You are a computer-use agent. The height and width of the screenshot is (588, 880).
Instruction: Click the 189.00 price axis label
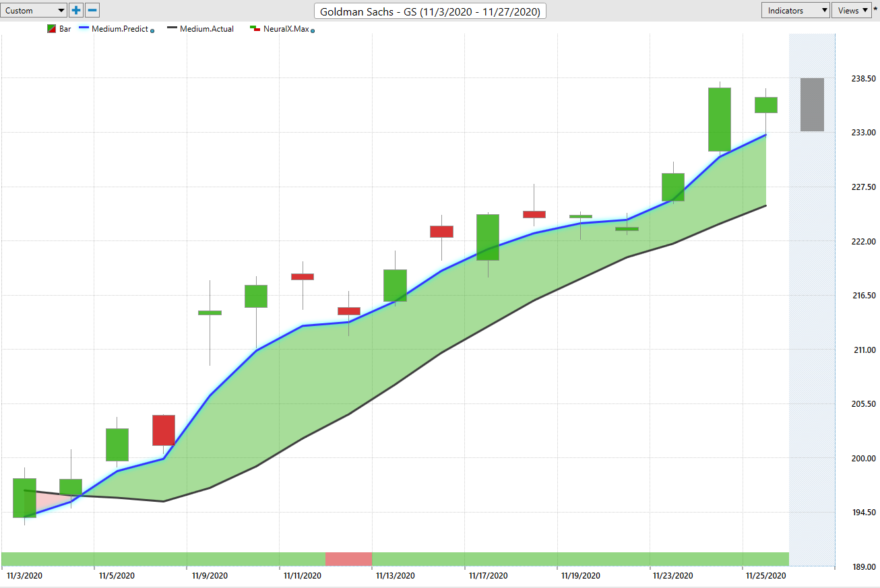[863, 567]
